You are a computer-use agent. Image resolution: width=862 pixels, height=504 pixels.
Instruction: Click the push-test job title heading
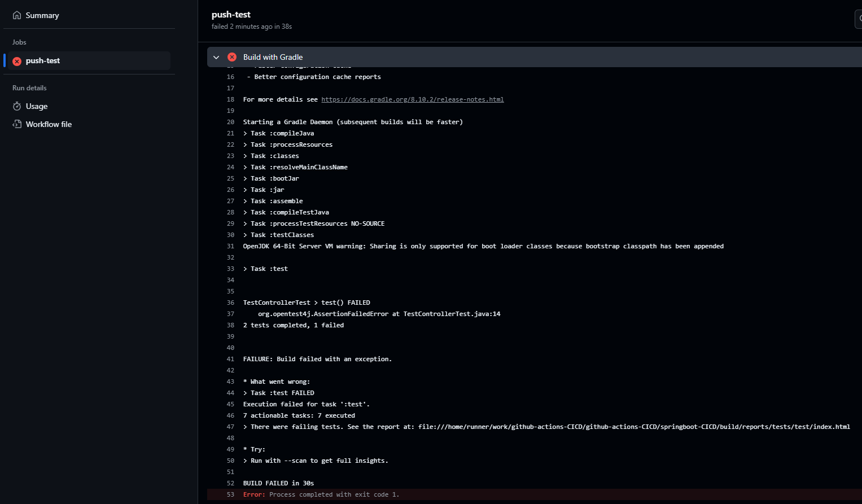pos(231,15)
